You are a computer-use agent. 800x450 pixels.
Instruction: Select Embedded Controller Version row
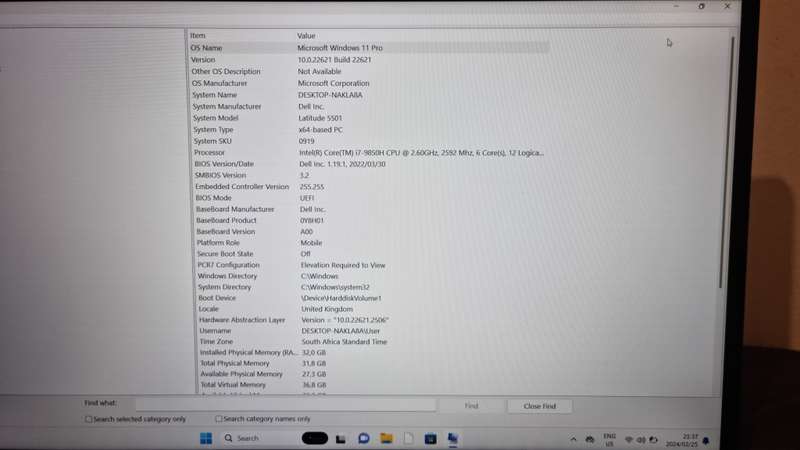pyautogui.click(x=372, y=187)
